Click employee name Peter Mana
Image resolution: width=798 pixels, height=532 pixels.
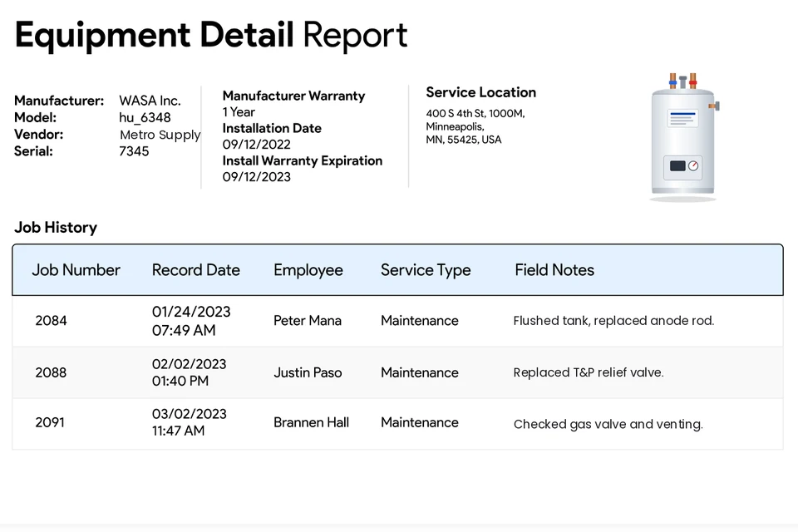coord(308,321)
